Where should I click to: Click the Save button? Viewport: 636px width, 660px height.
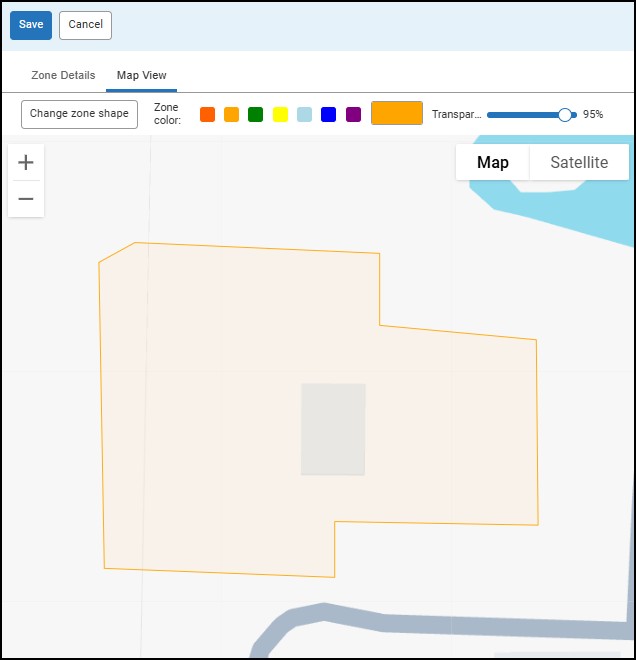[31, 25]
